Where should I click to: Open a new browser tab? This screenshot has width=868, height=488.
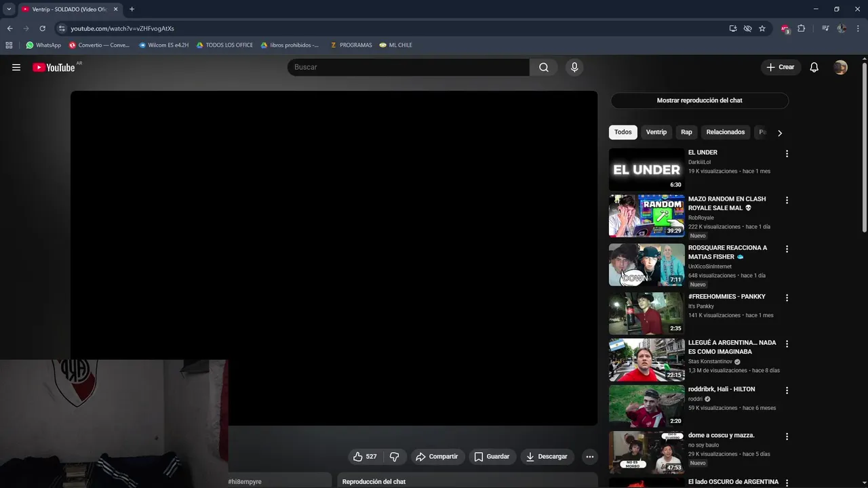(x=132, y=9)
